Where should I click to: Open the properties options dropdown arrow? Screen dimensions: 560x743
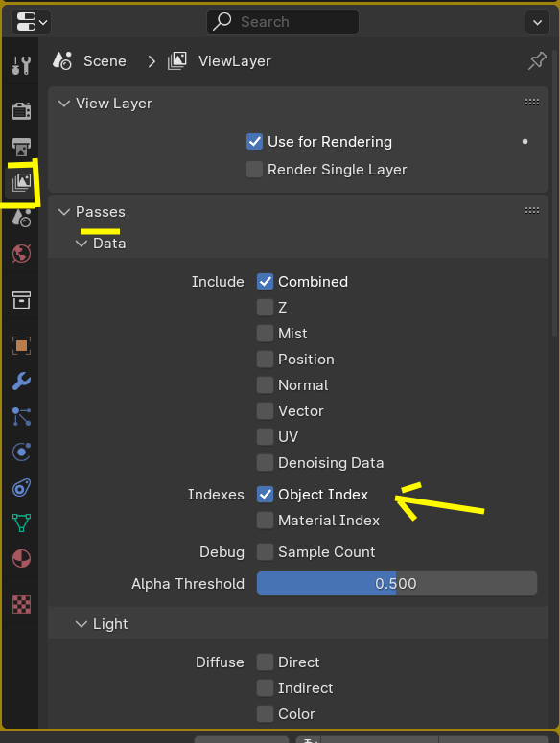click(x=537, y=22)
